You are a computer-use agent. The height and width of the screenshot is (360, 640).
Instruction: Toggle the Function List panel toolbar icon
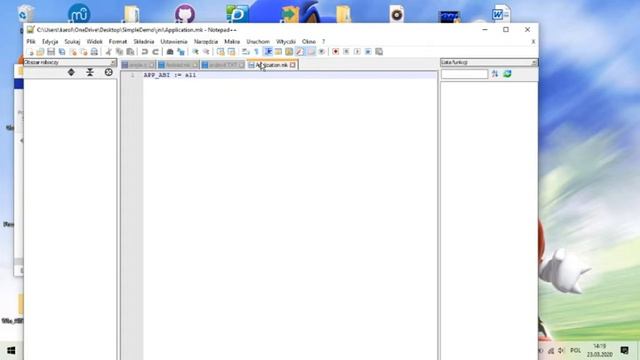tap(300, 52)
